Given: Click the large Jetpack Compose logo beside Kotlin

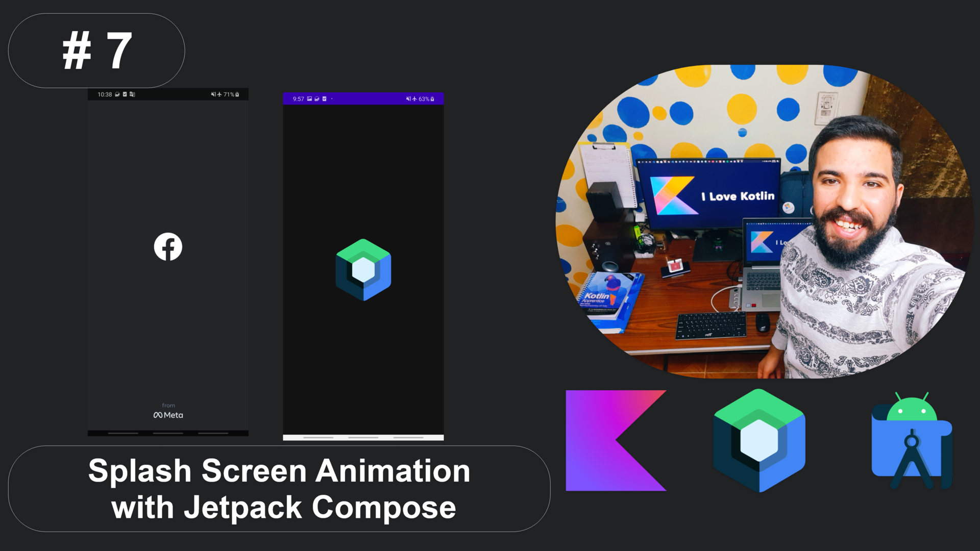Looking at the screenshot, I should (759, 440).
